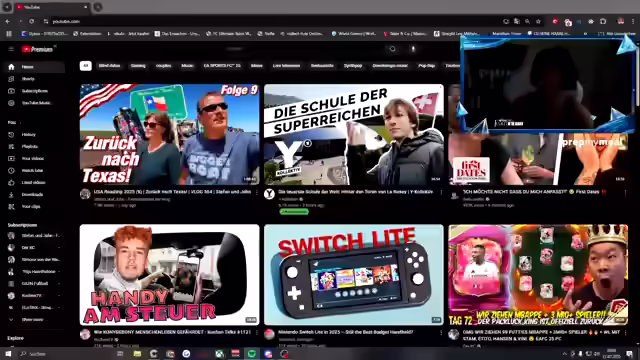Go to Subscriptions in the sidebar
The image size is (640, 360).
tap(34, 91)
